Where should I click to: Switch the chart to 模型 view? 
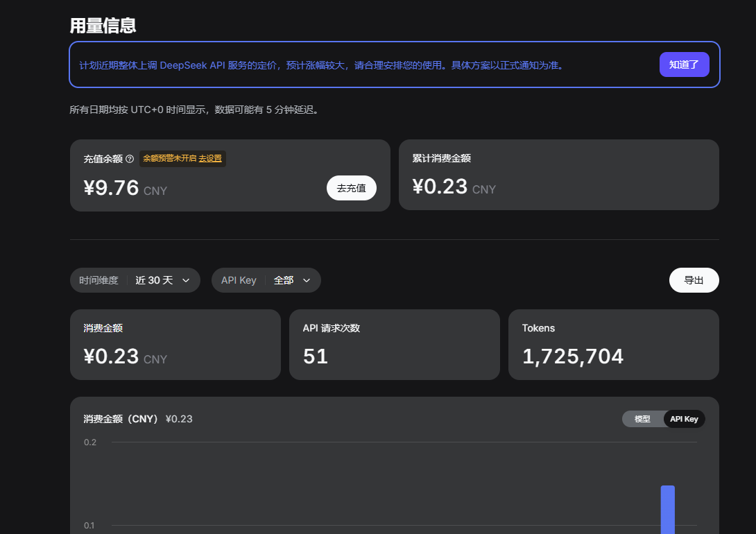click(x=642, y=419)
